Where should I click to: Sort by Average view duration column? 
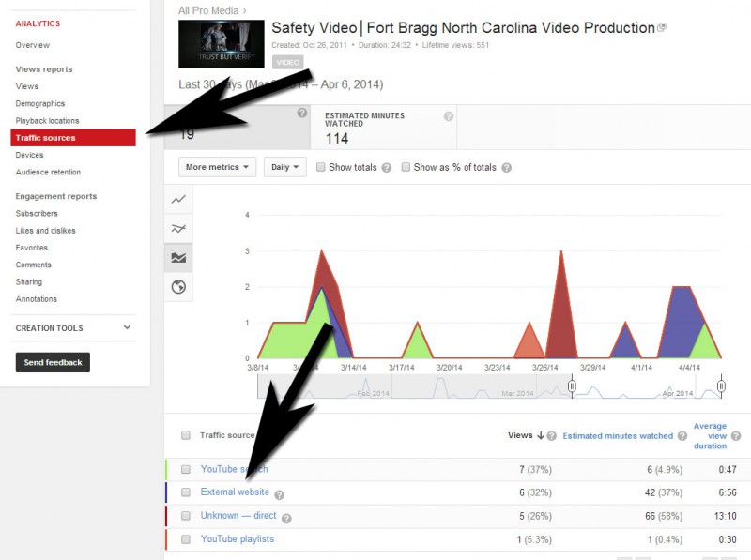710,435
